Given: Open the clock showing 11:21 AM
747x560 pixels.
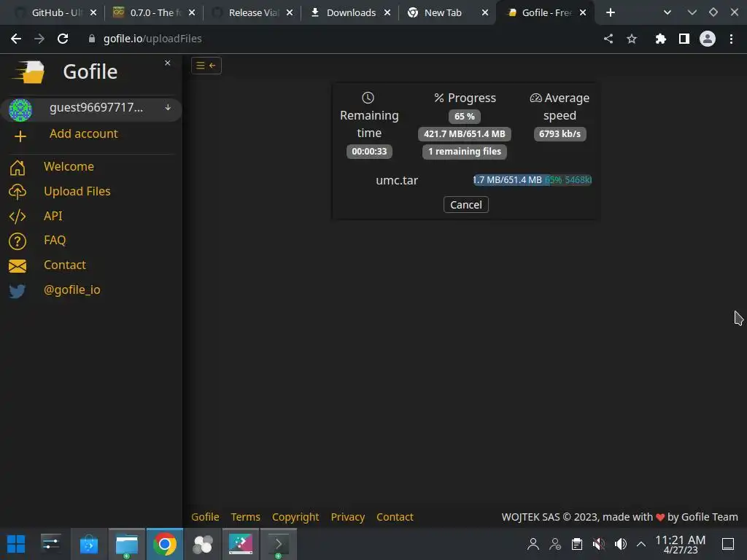Looking at the screenshot, I should click(681, 544).
